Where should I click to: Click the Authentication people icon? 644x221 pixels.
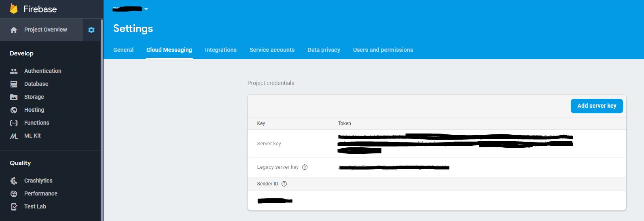coord(14,71)
